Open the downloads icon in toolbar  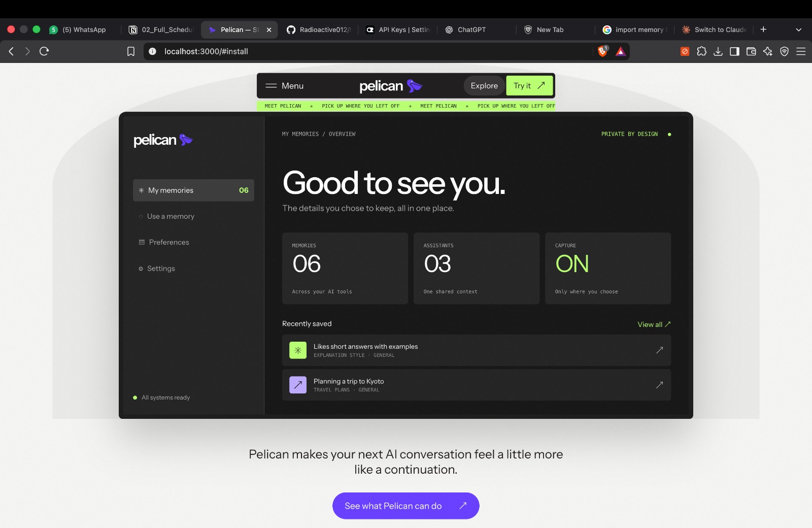point(718,51)
